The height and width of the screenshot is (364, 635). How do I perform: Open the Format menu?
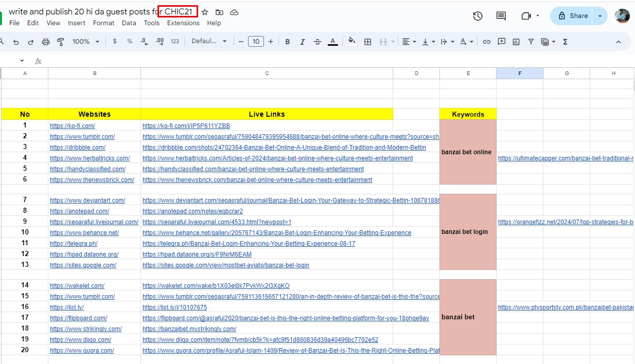coord(103,23)
